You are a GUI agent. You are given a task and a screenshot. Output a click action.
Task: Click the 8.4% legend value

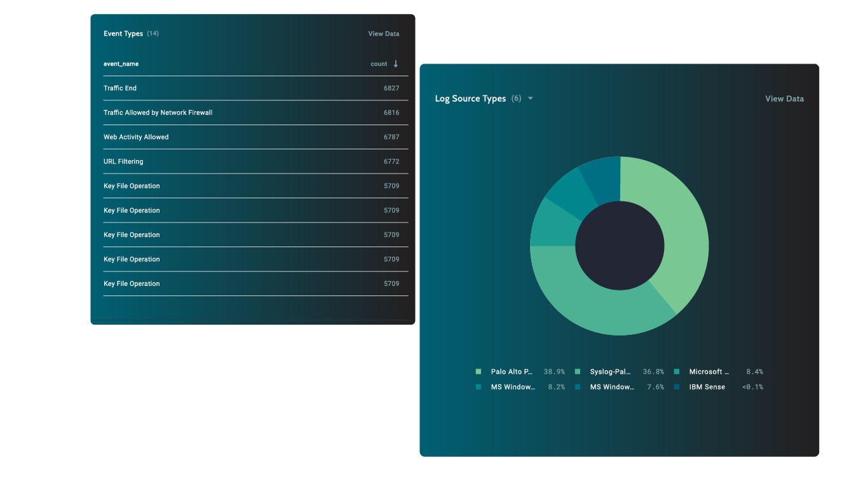[x=755, y=372]
